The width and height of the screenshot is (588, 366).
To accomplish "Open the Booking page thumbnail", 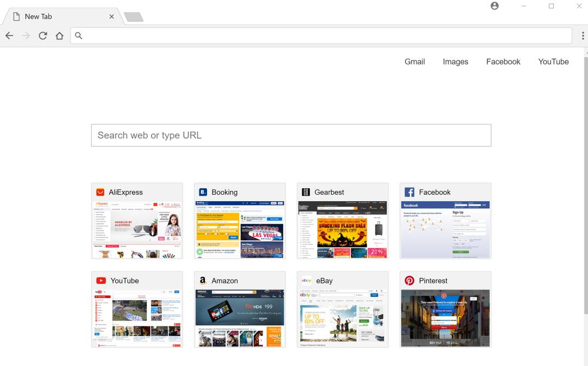I will 240,229.
